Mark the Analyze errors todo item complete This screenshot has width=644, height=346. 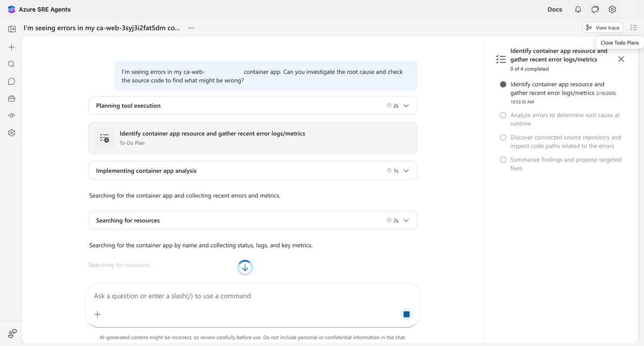[x=503, y=115]
